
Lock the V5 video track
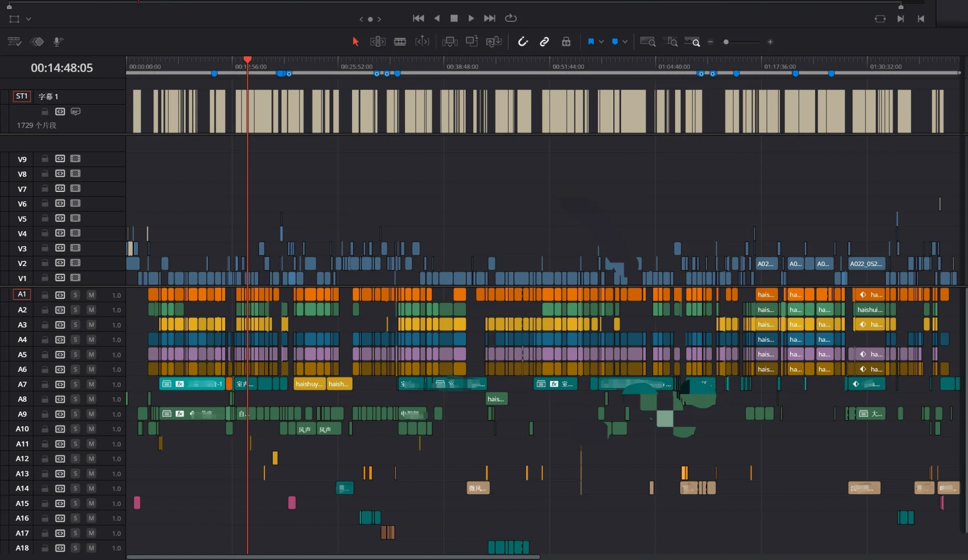coord(45,218)
